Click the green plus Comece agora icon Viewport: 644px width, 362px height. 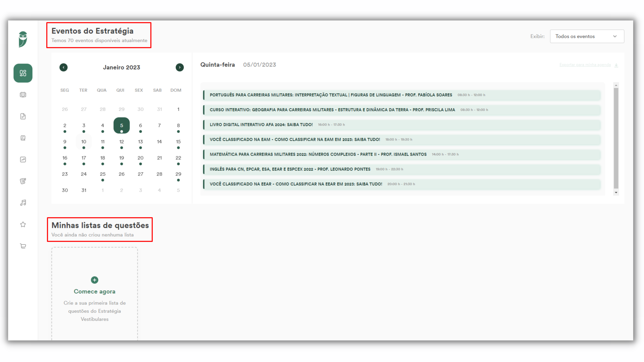[94, 280]
